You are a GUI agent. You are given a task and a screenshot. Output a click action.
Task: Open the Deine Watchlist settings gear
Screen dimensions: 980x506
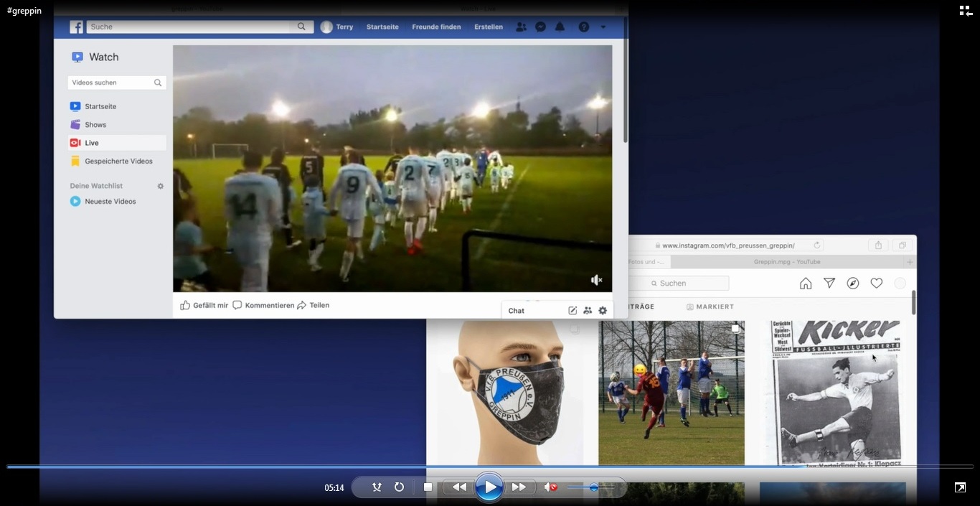[x=161, y=186]
